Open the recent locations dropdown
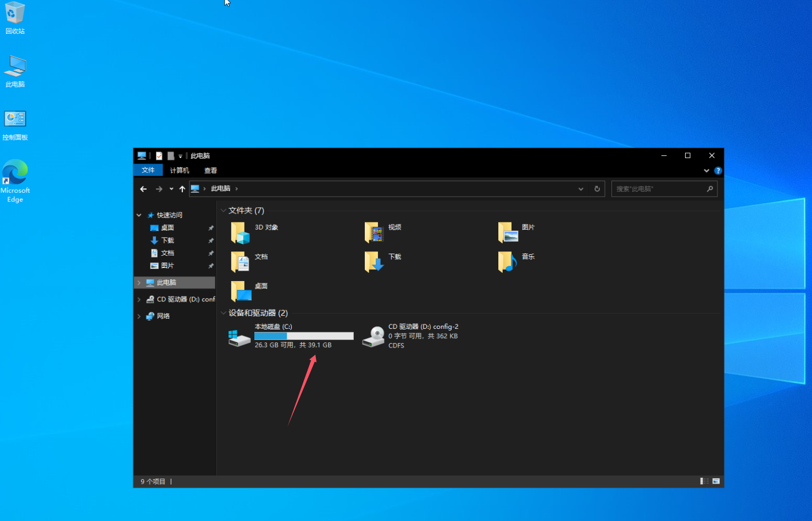Screen dimensions: 812x521 point(171,189)
